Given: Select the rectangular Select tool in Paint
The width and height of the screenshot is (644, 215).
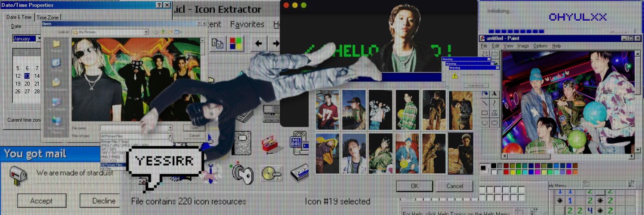Looking at the screenshot, I should tap(495, 54).
